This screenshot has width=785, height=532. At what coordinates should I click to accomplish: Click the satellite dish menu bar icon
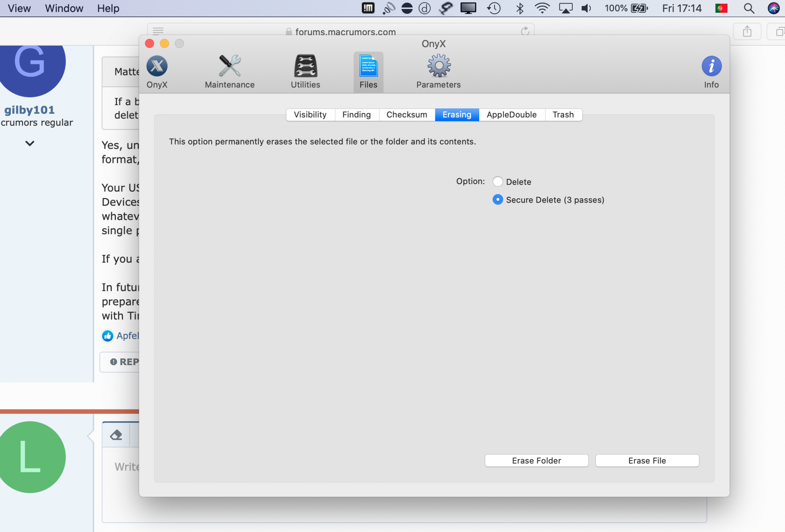point(389,8)
